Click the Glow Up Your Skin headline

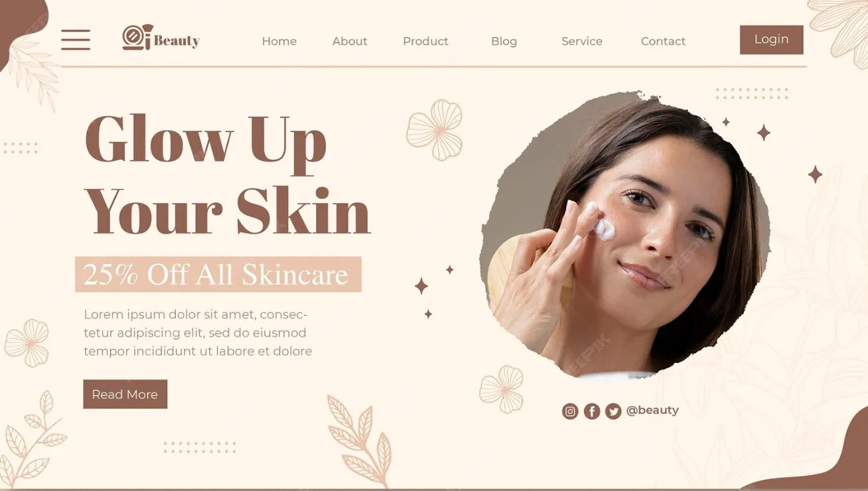pos(228,175)
